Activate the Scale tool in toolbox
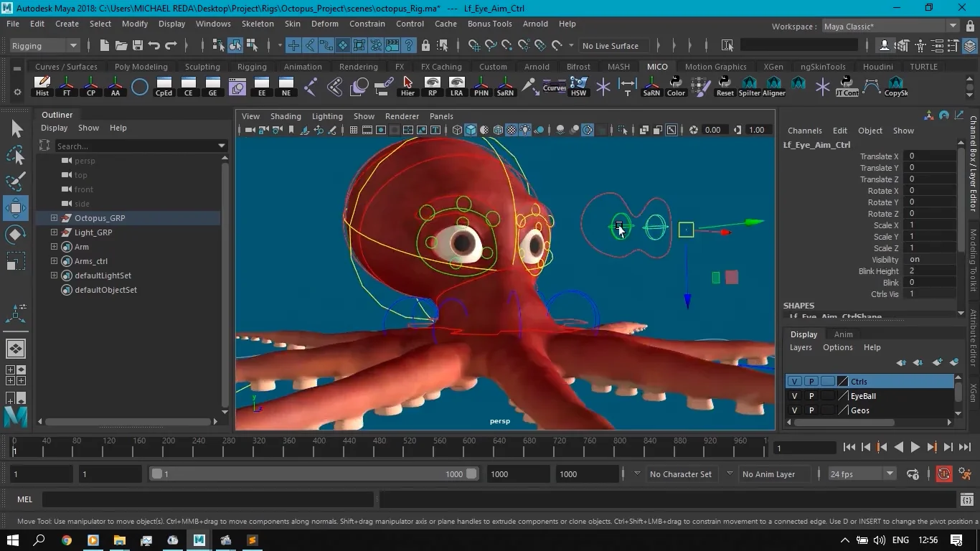The height and width of the screenshot is (551, 980). (16, 261)
